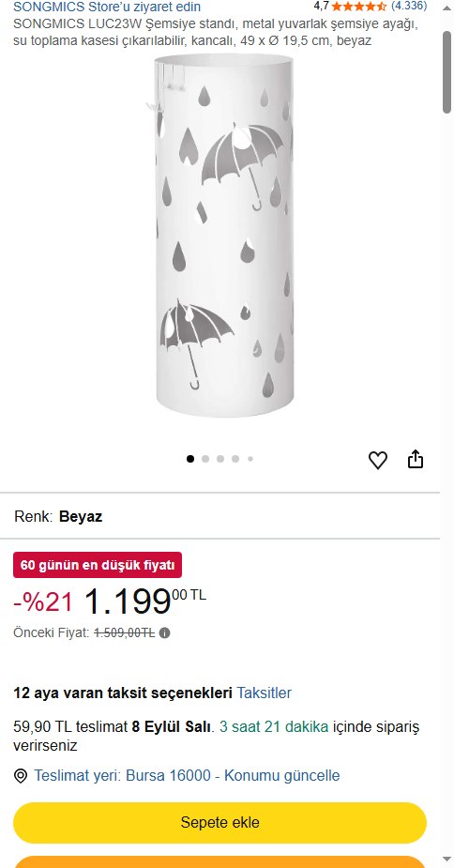Viewport: 454px width, 868px height.
Task: Update delivery location Bursa 16000
Action: coord(188,775)
